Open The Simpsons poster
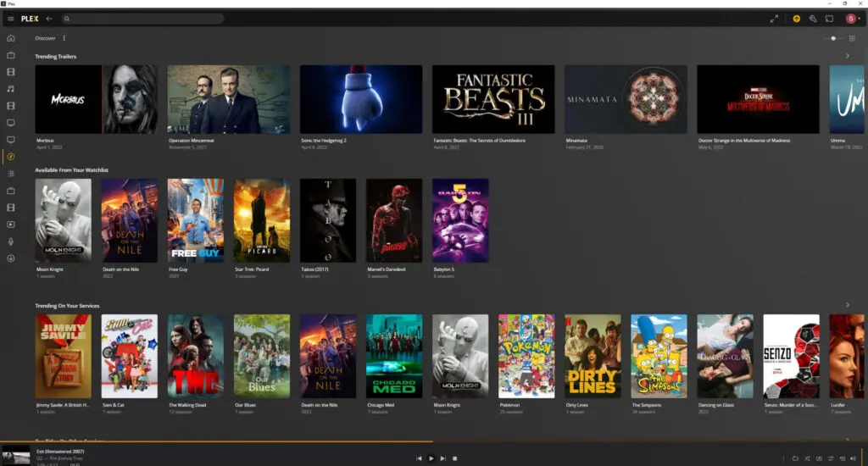 pos(659,356)
